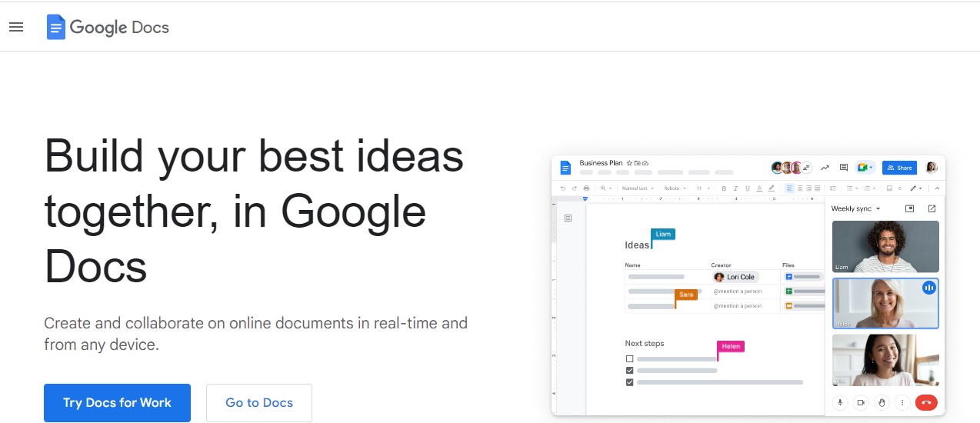980x423 pixels.
Task: Open the document outline icon
Action: coord(568,218)
